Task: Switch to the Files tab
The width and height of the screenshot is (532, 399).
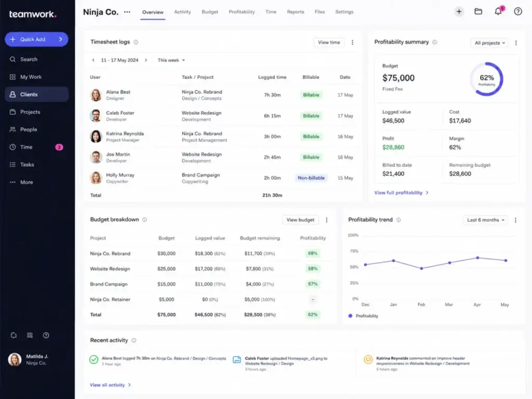Action: click(x=320, y=12)
